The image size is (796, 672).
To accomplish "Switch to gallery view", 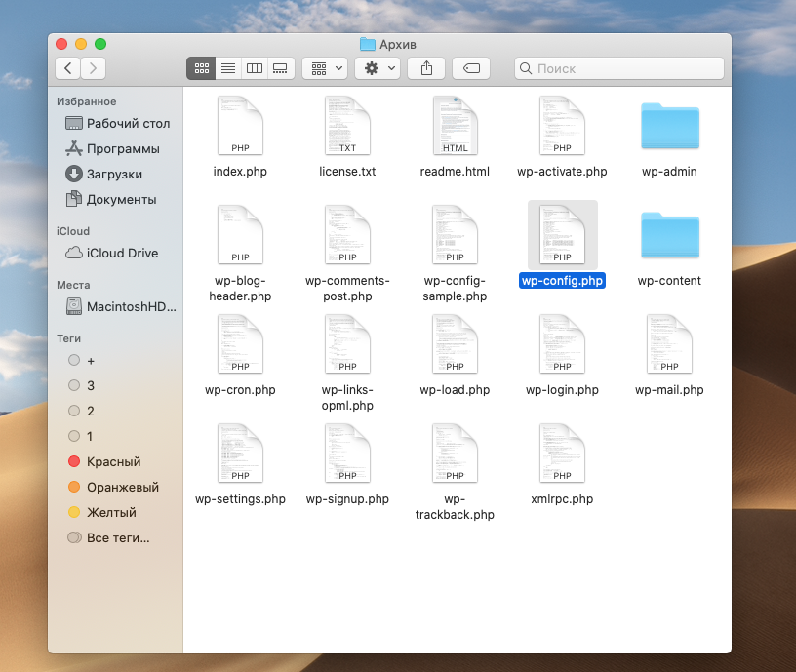I will tap(280, 68).
